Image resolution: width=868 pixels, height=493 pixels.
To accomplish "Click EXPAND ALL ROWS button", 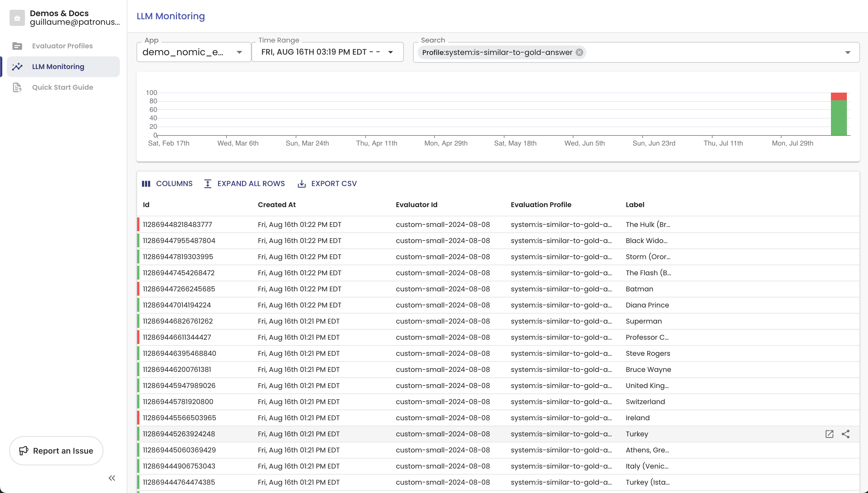I will (x=245, y=184).
